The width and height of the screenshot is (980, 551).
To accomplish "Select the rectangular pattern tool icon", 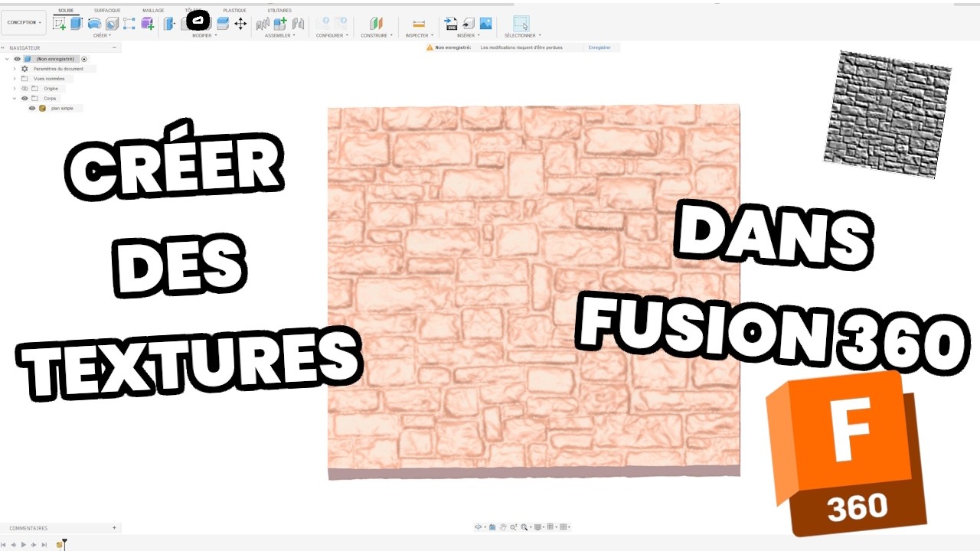I will (129, 23).
